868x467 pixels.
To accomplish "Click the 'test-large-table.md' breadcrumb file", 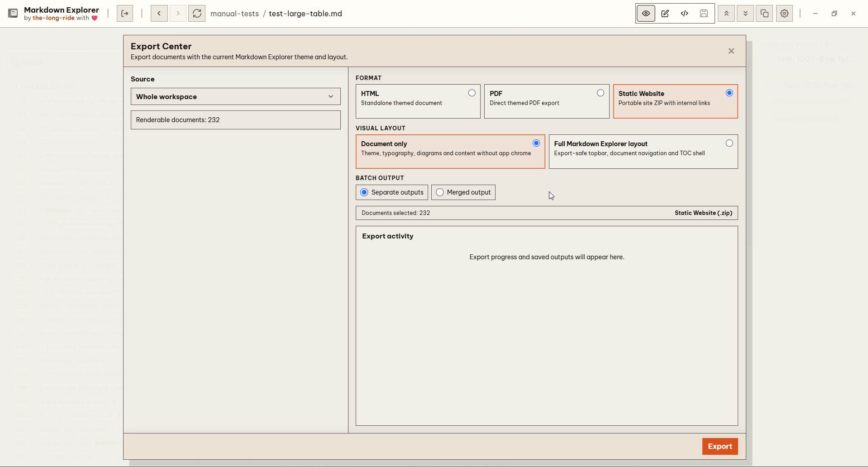I will (305, 14).
